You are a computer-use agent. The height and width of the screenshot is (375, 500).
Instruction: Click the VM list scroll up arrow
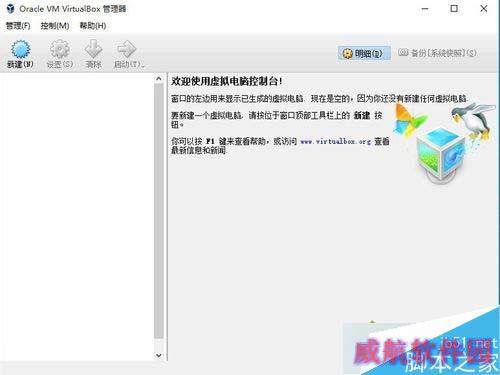159,79
